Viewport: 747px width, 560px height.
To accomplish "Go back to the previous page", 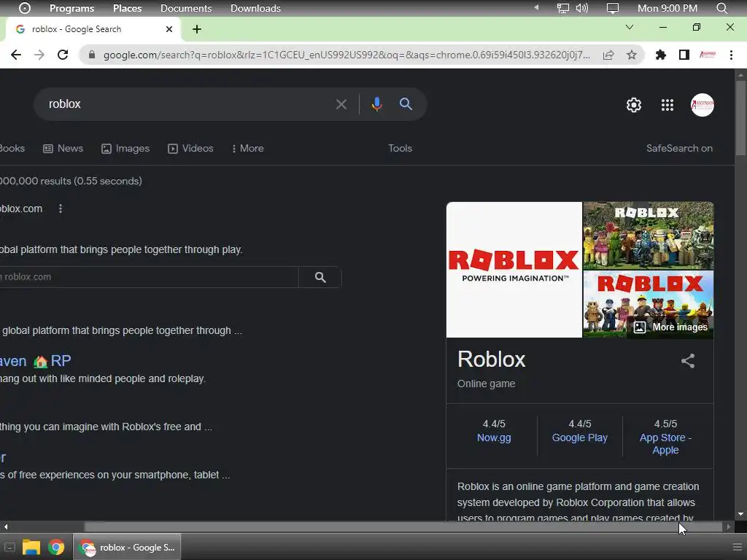I will click(16, 55).
